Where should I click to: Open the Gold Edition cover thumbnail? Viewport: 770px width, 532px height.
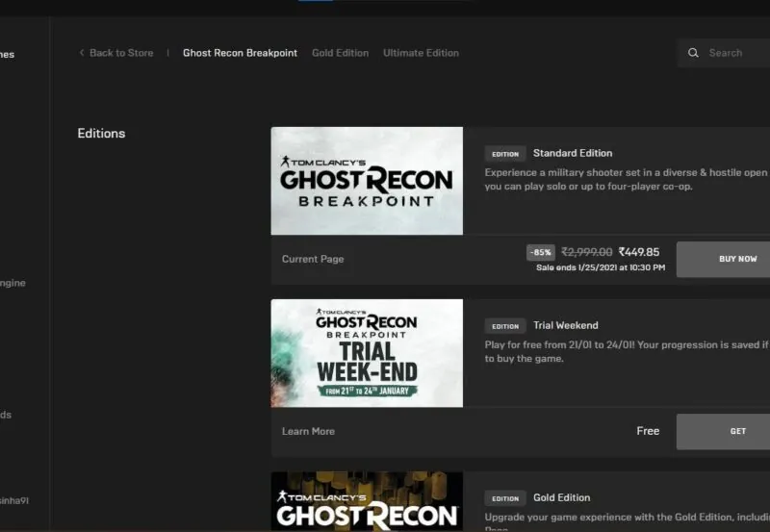(367, 501)
